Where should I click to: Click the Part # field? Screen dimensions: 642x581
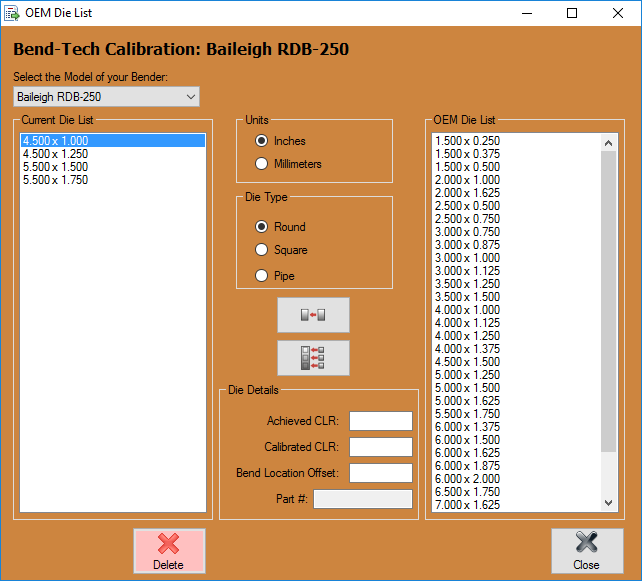pyautogui.click(x=363, y=499)
